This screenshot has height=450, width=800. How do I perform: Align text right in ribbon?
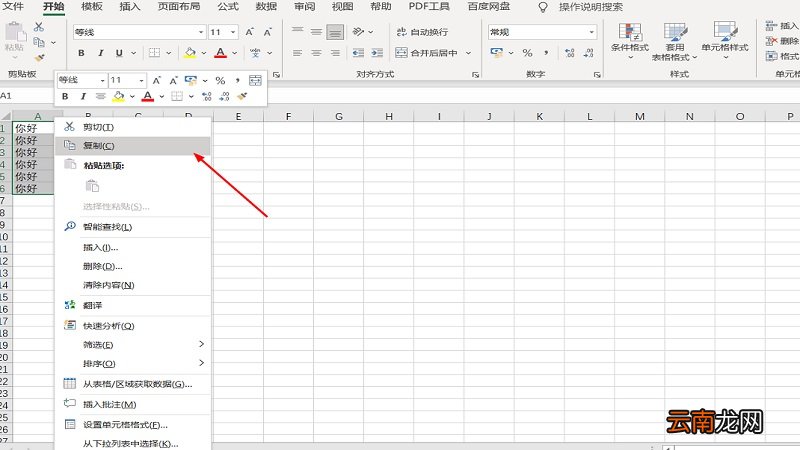click(x=335, y=53)
